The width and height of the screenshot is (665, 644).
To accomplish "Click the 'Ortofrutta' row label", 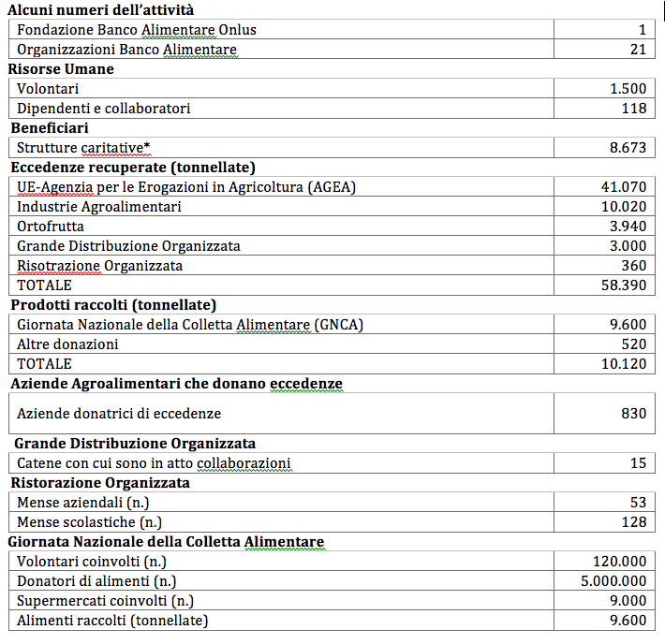I will [51, 227].
